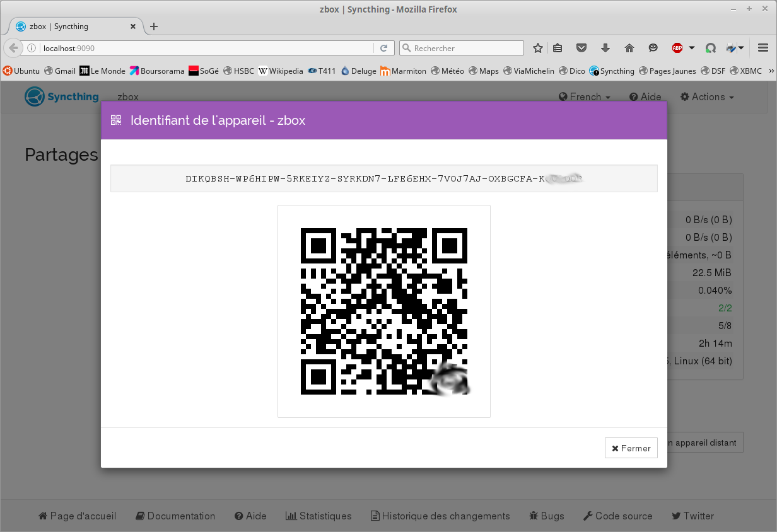Click the Adblock Plus ABP icon

(677, 48)
